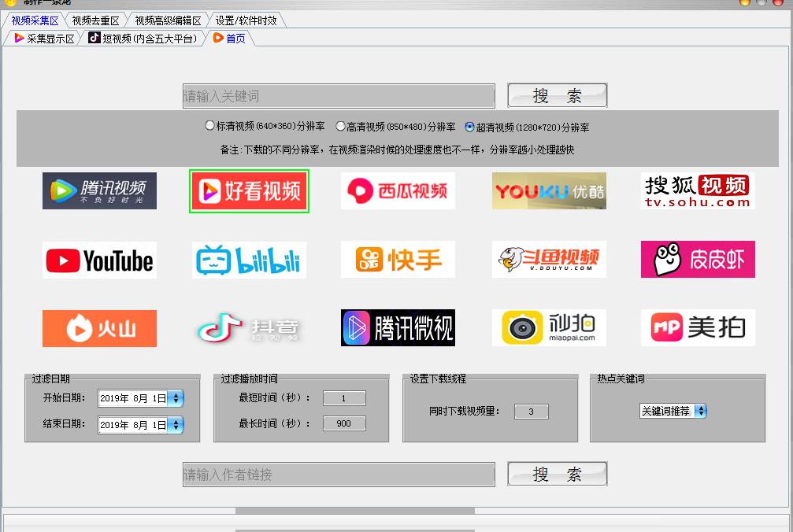Open the Meipai (美拍) platform

click(698, 328)
